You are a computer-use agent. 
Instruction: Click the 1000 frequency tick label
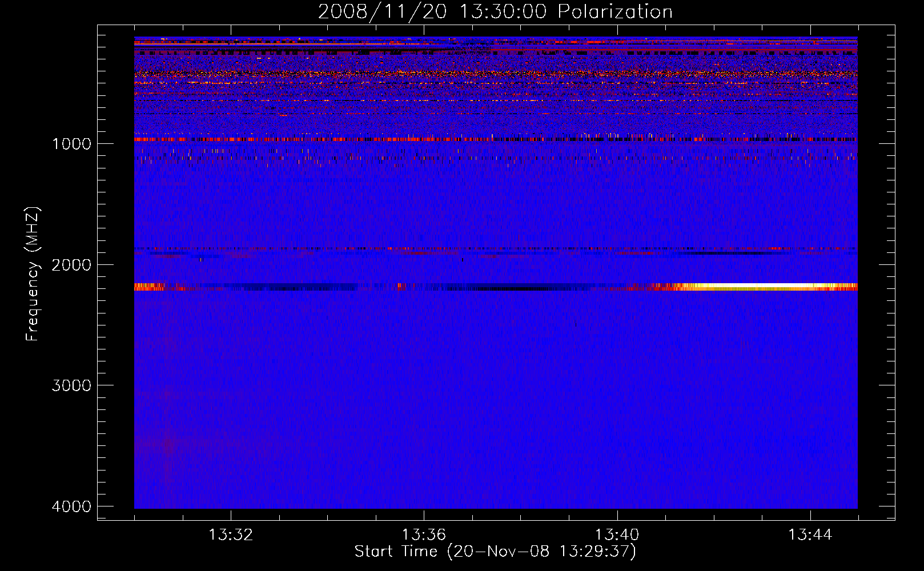point(71,144)
